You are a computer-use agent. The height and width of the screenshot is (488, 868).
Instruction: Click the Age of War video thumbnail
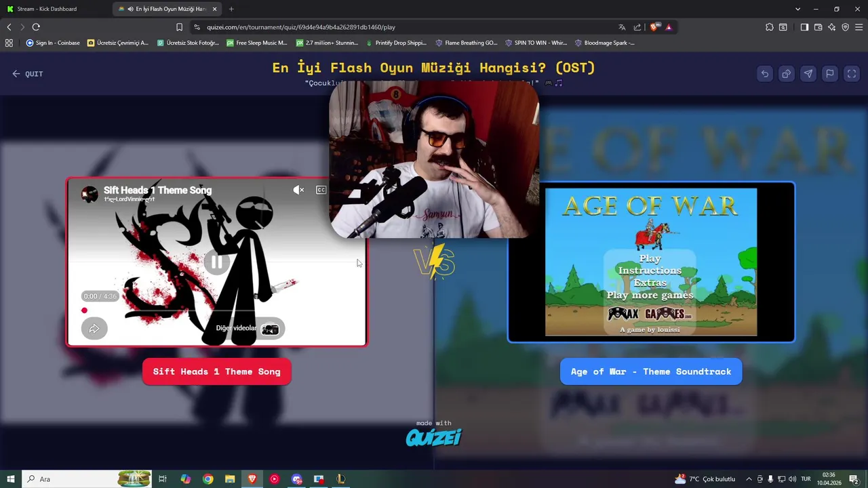pyautogui.click(x=651, y=262)
